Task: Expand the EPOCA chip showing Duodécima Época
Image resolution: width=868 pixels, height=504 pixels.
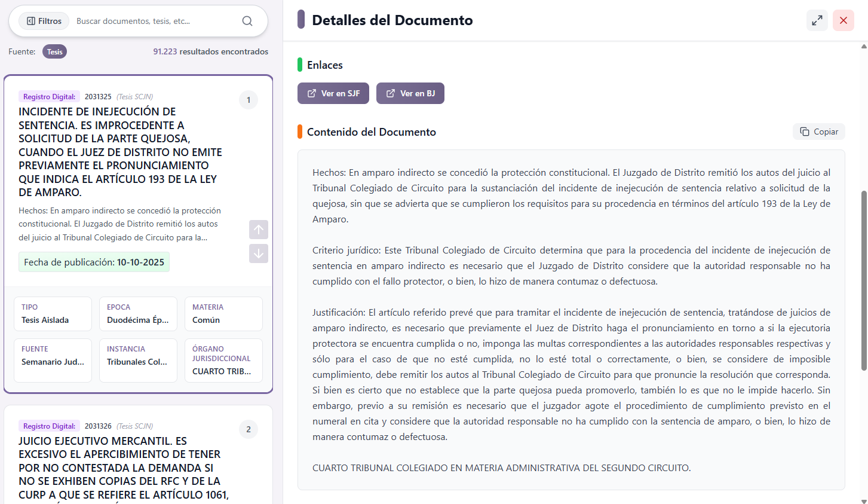Action: coord(138,313)
